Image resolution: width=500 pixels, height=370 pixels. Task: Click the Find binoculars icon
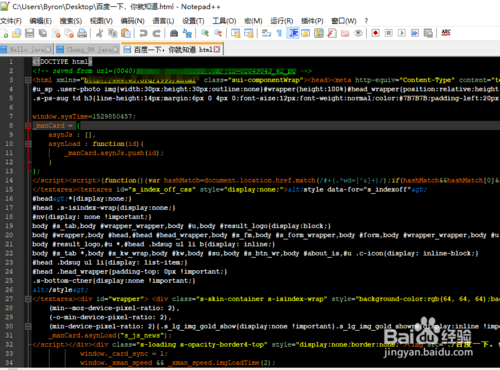point(174,33)
